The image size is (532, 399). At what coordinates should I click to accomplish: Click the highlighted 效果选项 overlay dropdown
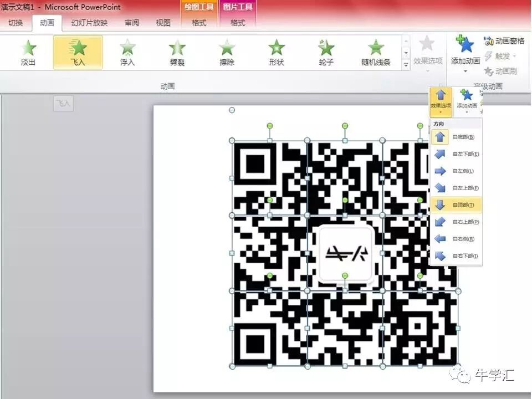(441, 102)
